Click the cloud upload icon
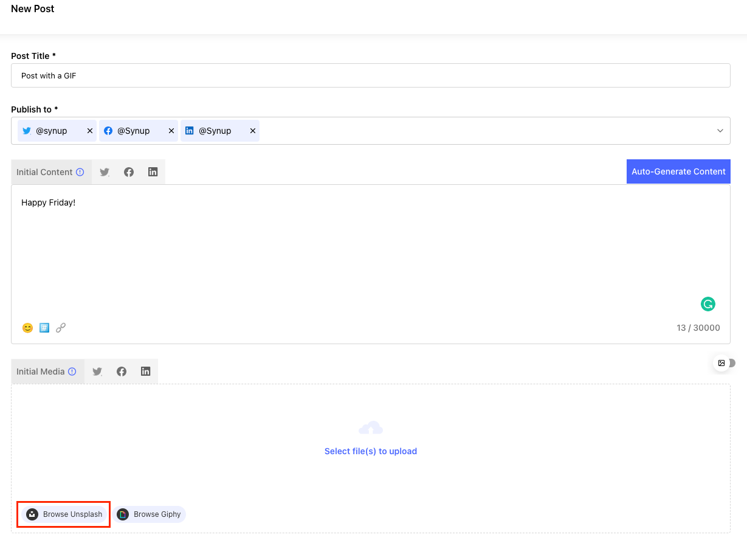Image resolution: width=747 pixels, height=560 pixels. tap(371, 428)
